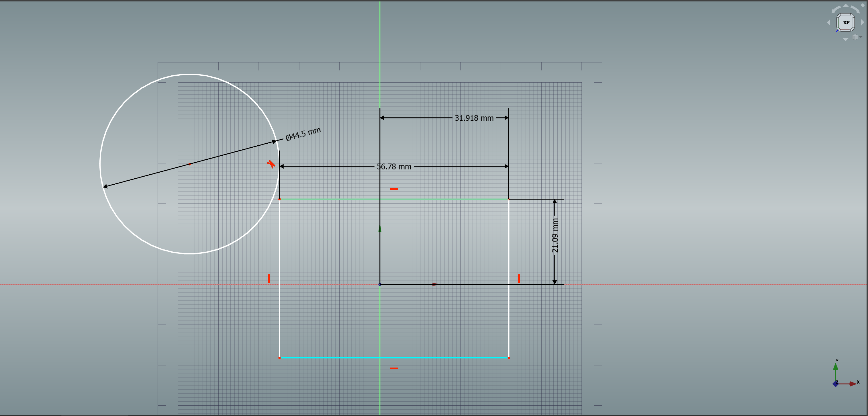Click the 21.09 mm vertical dimension
This screenshot has width=868, height=416.
click(555, 235)
